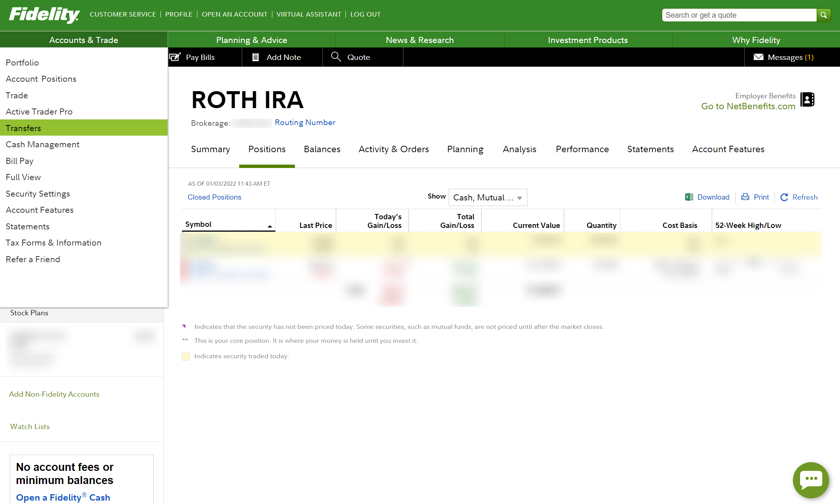Switch to the Analysis tab

point(519,149)
